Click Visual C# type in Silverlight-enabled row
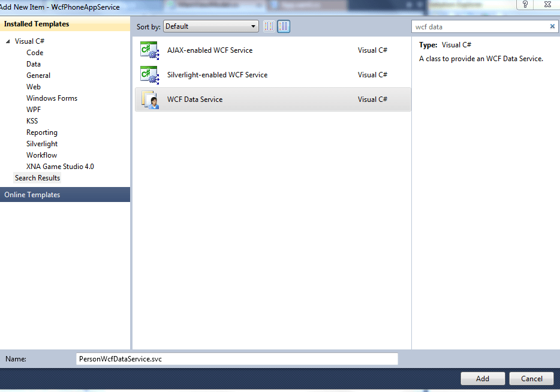Viewport: 560px width, 392px height. [x=372, y=75]
